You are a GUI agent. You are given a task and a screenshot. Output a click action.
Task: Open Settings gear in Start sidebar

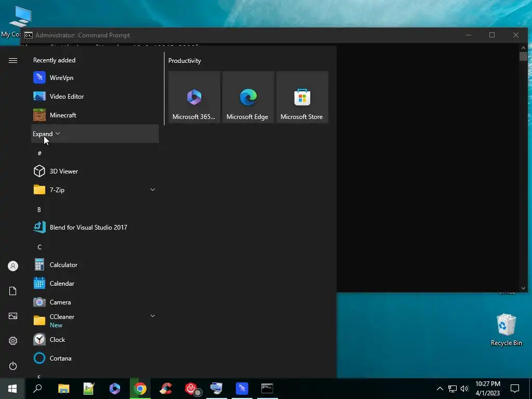pyautogui.click(x=13, y=341)
